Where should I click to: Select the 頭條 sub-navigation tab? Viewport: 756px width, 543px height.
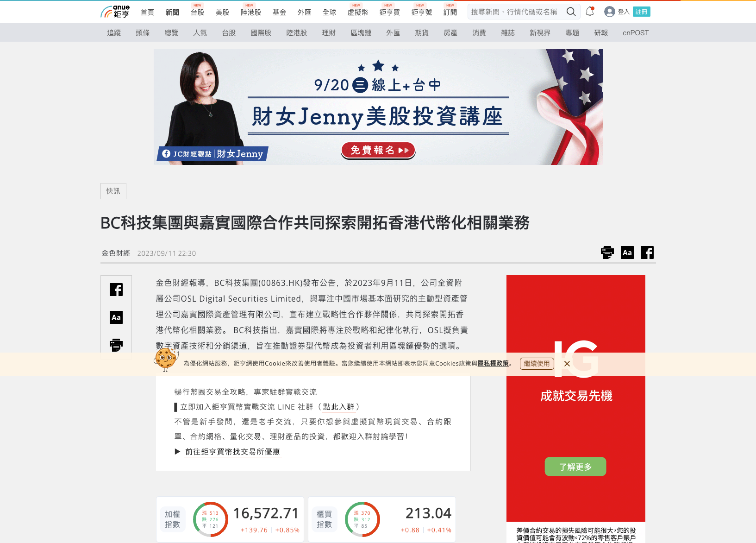[143, 33]
